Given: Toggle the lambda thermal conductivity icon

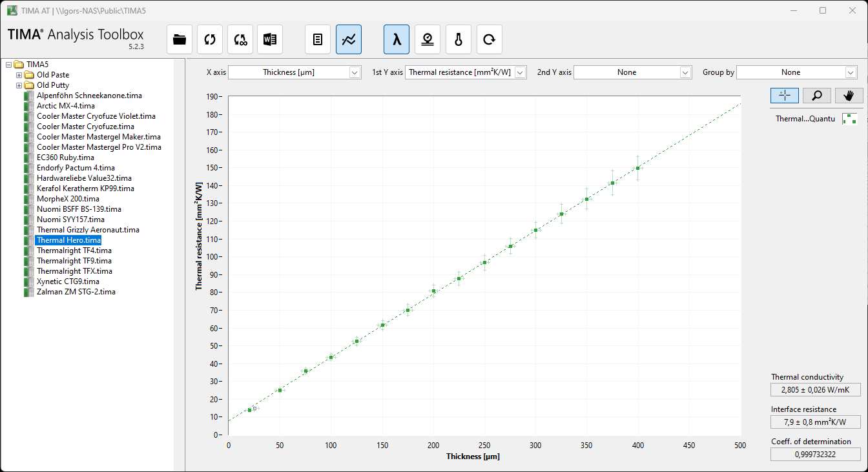Looking at the screenshot, I should coord(397,39).
